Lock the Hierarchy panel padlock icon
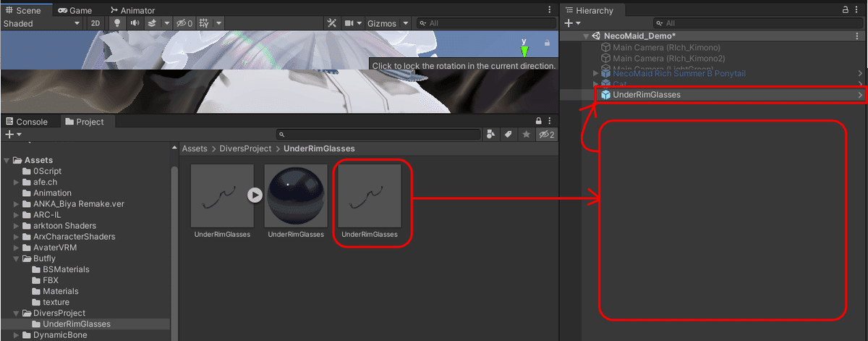 [x=846, y=10]
